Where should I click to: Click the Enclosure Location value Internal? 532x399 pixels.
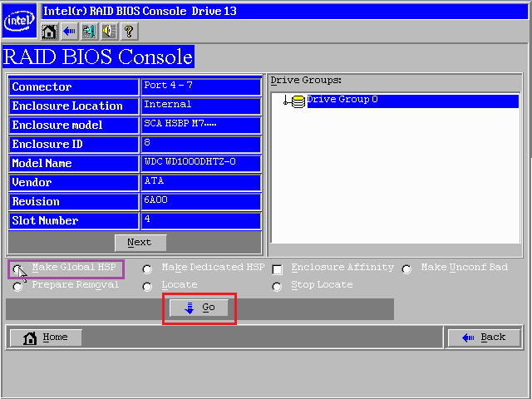(x=200, y=106)
